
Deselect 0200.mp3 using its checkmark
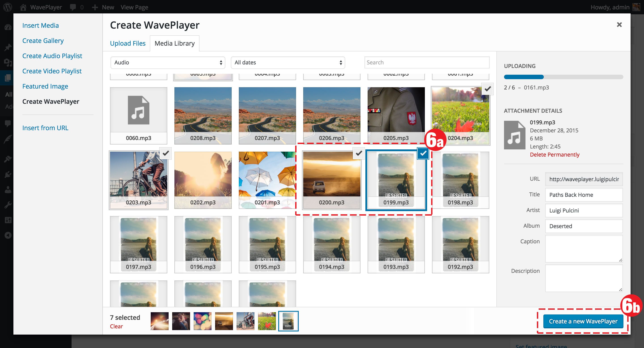pyautogui.click(x=359, y=153)
